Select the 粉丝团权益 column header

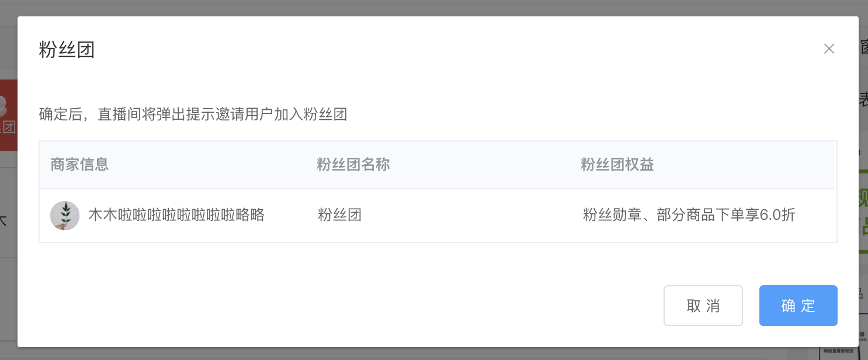(617, 165)
